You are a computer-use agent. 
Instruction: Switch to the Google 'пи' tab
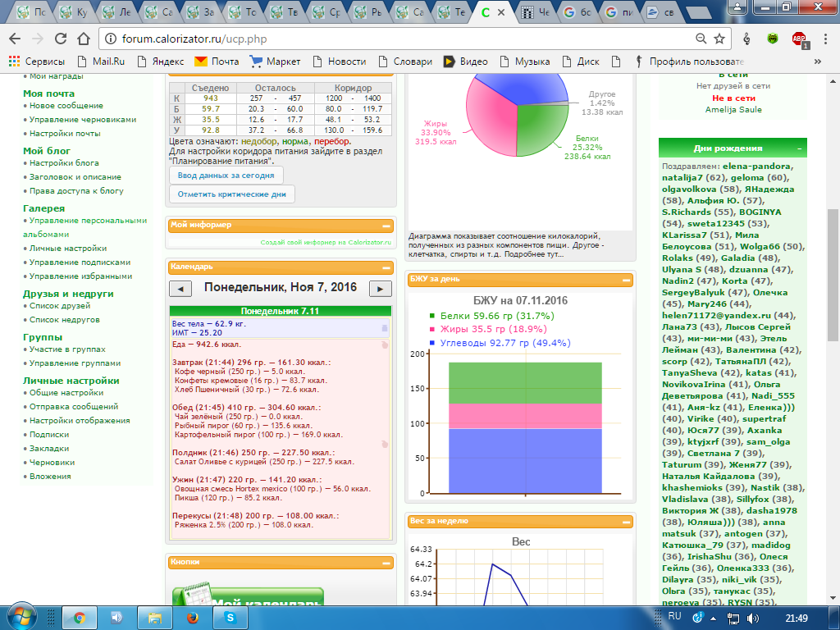tap(619, 11)
